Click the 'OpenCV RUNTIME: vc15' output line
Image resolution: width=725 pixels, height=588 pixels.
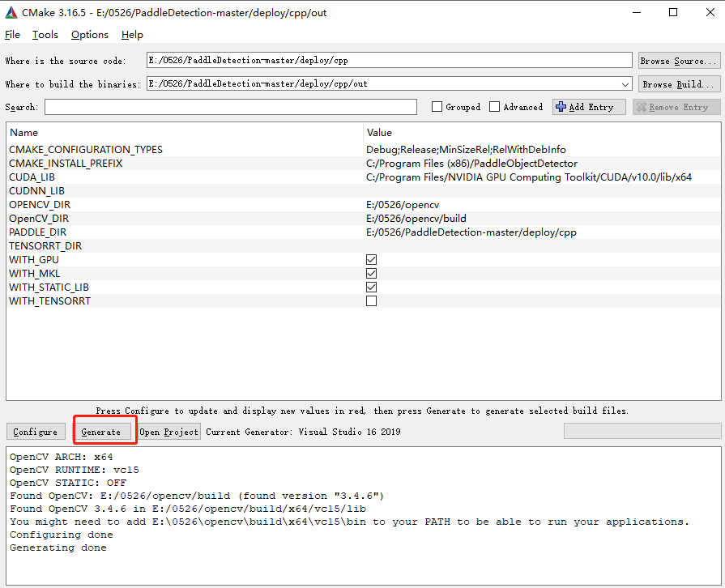75,470
